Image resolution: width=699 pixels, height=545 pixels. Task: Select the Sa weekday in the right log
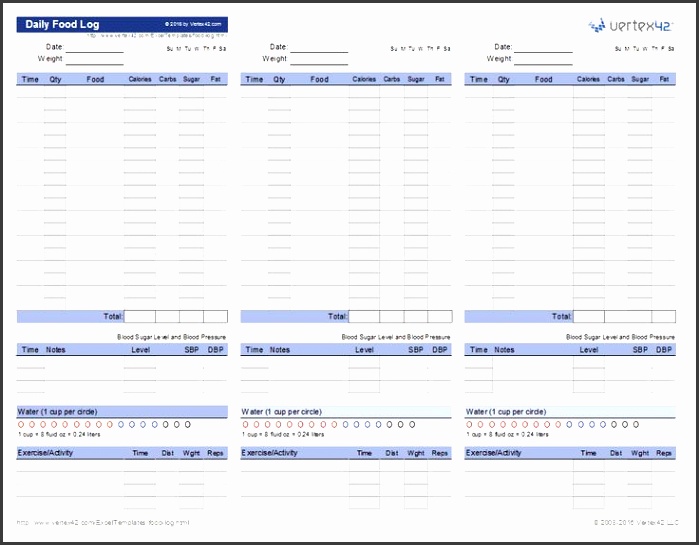671,48
